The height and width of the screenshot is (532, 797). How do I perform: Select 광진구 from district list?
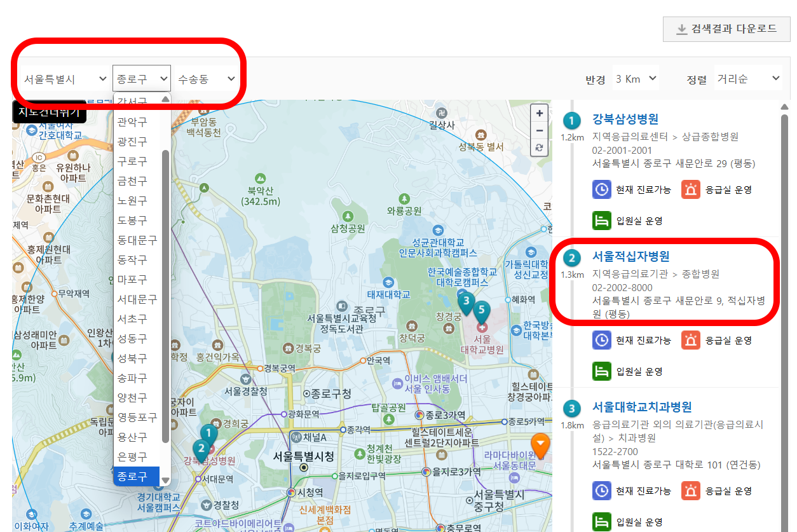pos(132,141)
